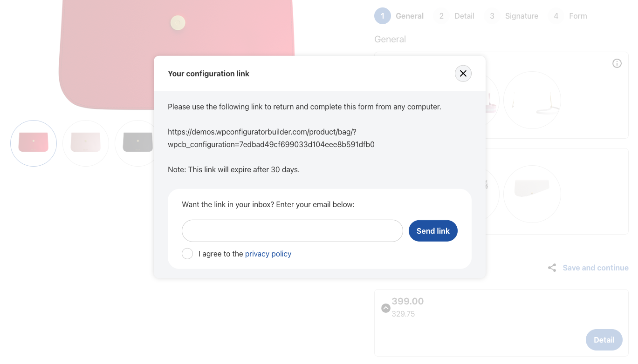The image size is (638, 364).
Task: Click the step 1 number circle
Action: pos(382,16)
